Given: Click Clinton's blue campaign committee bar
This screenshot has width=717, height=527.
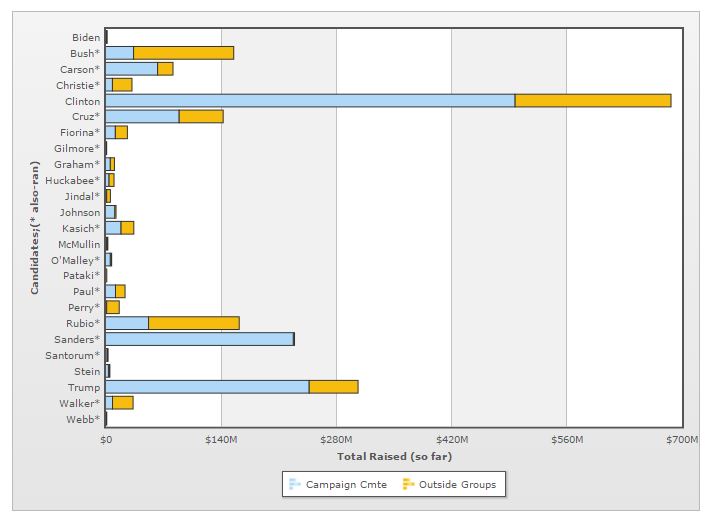Looking at the screenshot, I should 310,101.
